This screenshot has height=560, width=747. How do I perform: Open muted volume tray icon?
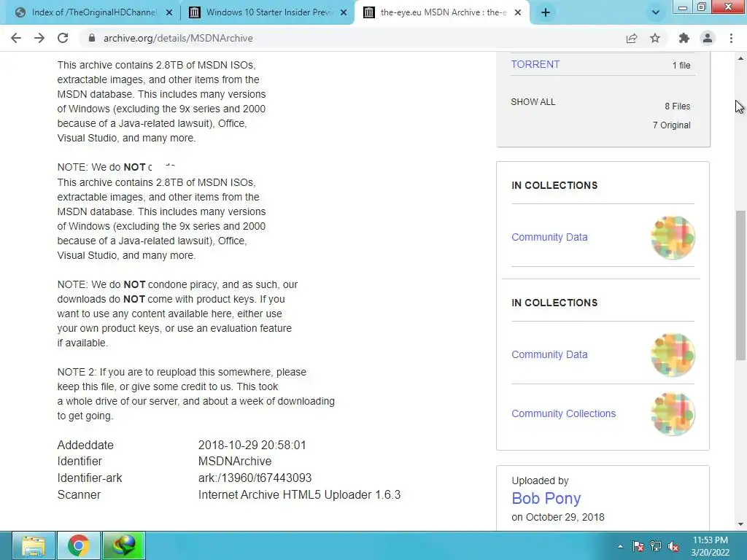(673, 546)
